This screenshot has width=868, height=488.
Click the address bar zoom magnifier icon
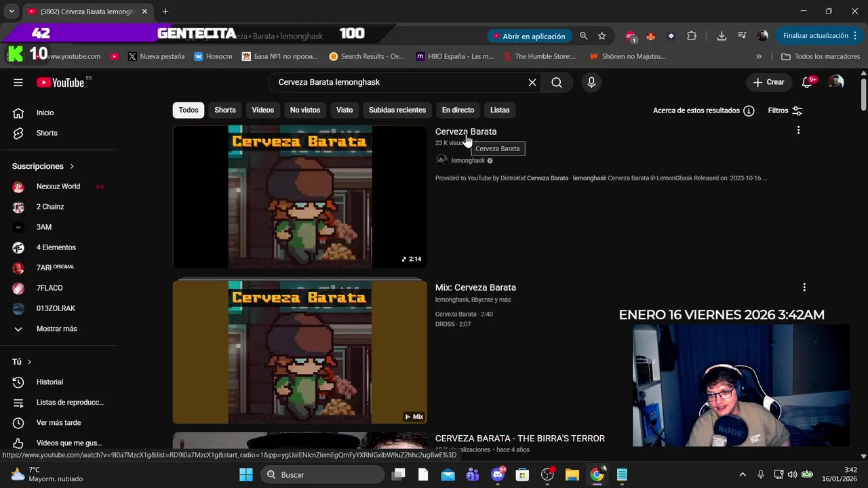pyautogui.click(x=583, y=36)
